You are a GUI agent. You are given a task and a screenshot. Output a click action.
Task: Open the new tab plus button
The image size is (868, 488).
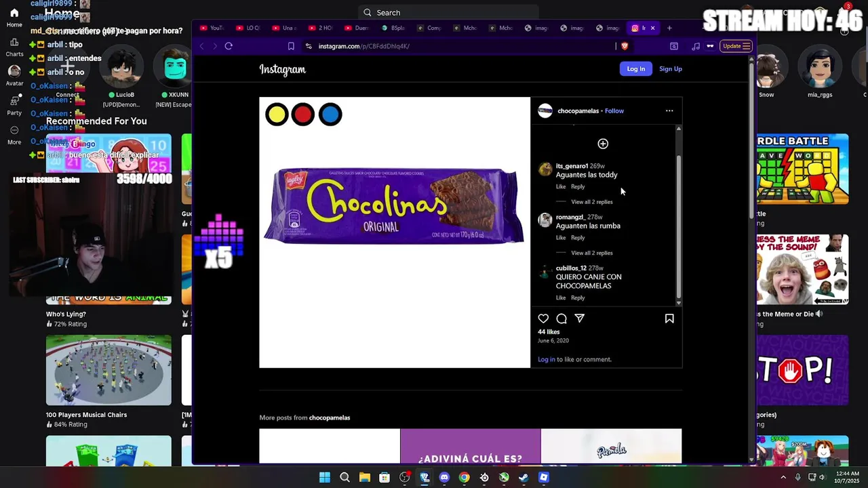[669, 28]
